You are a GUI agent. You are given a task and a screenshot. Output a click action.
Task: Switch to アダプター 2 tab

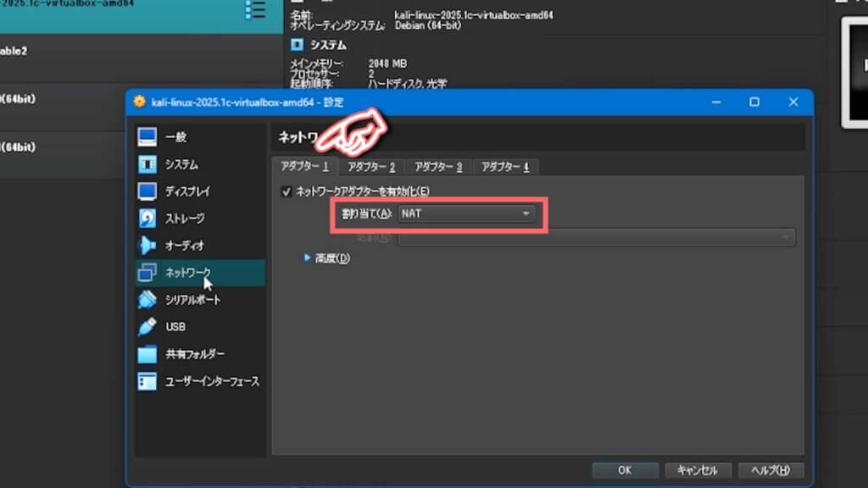click(371, 167)
